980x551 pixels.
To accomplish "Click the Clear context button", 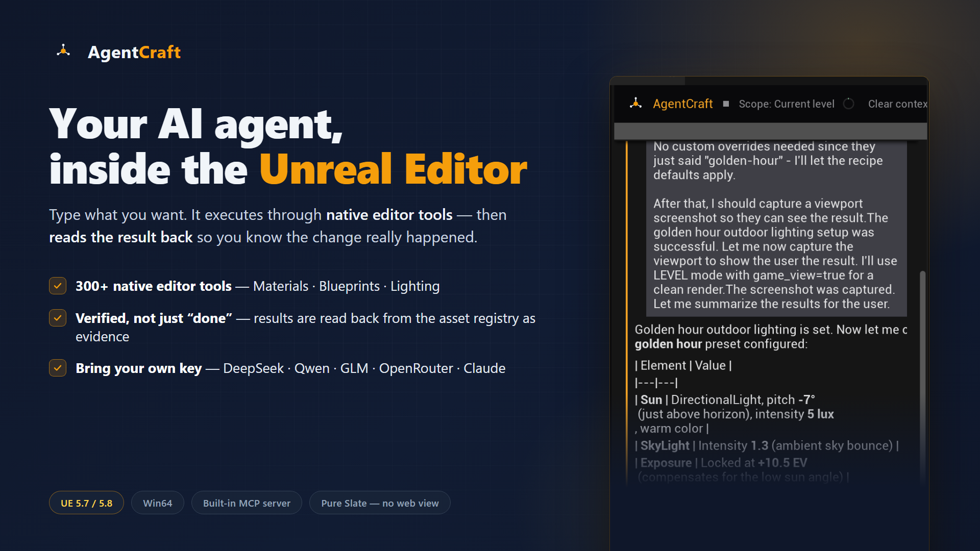I will click(x=897, y=104).
